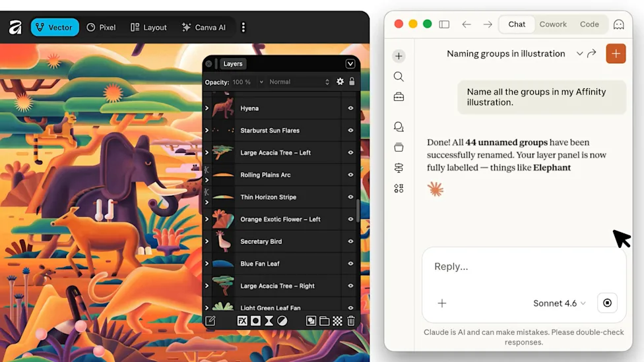Add a mask layer from the Layers panel footer
Screen dimensions: 644x362
(x=255, y=321)
